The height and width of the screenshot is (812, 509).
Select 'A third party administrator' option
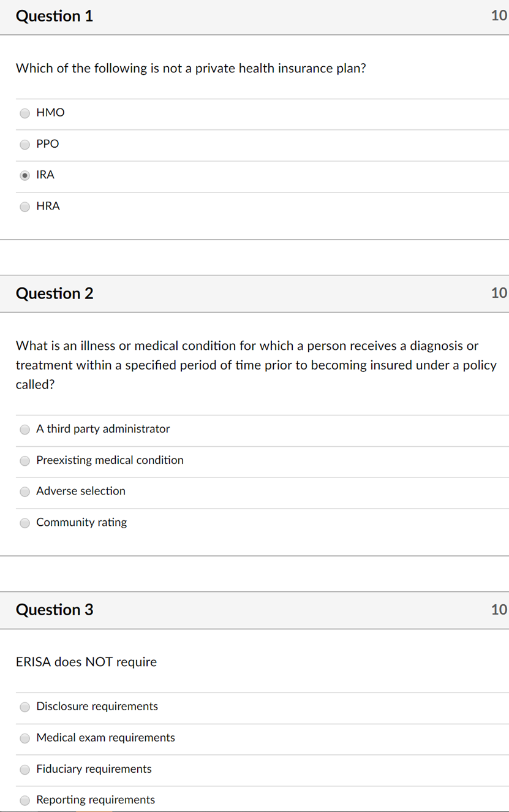[25, 430]
